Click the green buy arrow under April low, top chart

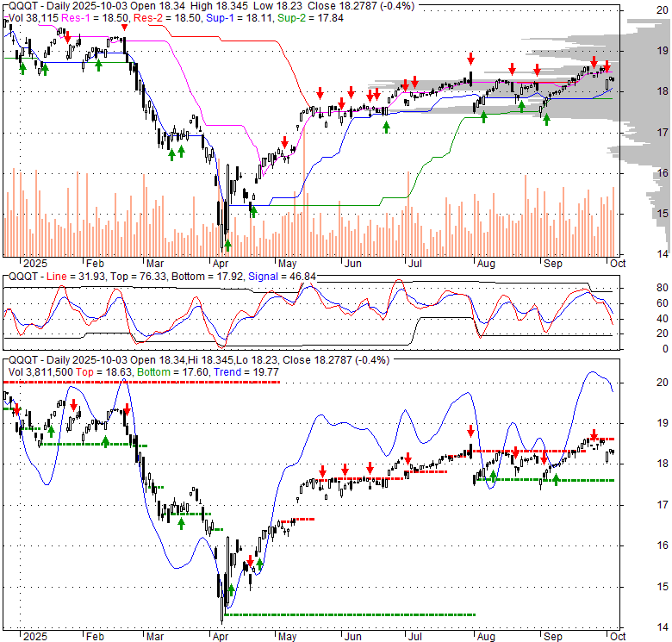pos(227,245)
